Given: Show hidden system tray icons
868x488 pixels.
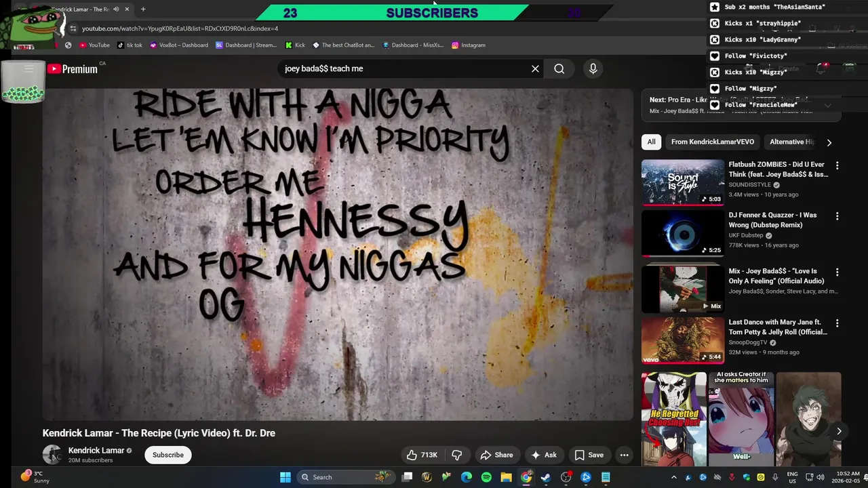Looking at the screenshot, I should 673,477.
